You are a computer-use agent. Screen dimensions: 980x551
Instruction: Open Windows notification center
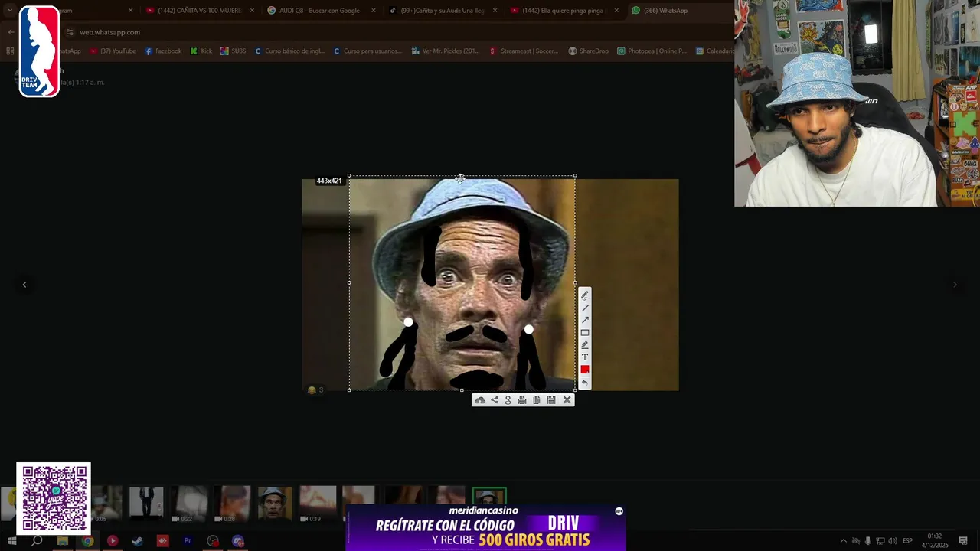coord(963,541)
